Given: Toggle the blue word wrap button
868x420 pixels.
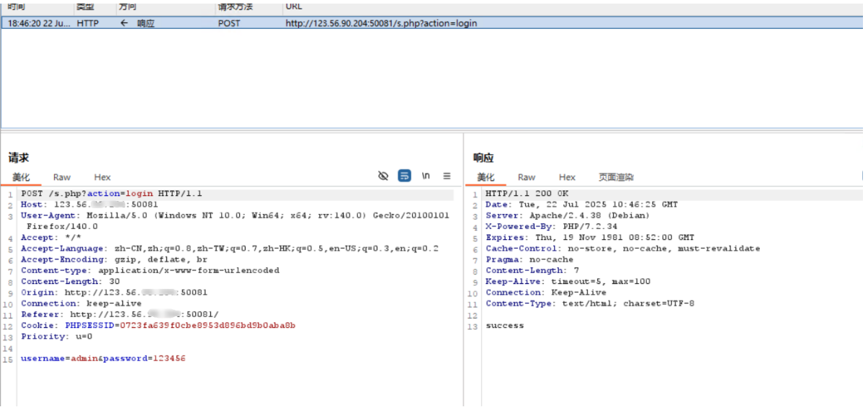Looking at the screenshot, I should point(404,176).
